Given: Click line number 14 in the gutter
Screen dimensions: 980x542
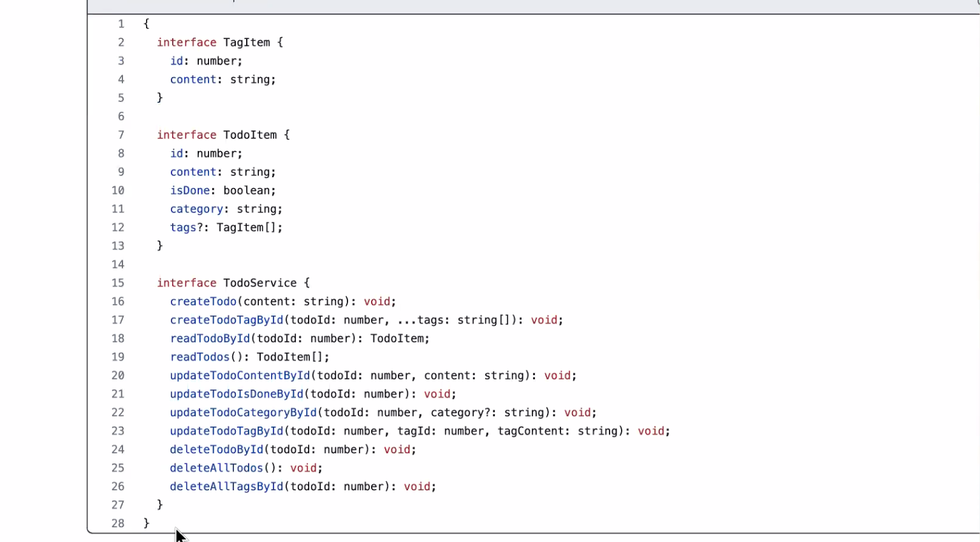Looking at the screenshot, I should (x=118, y=265).
